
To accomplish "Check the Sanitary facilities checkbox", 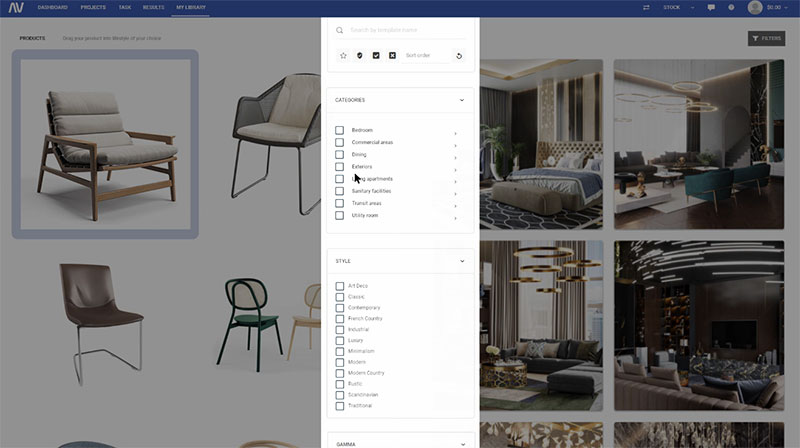I will (x=339, y=191).
